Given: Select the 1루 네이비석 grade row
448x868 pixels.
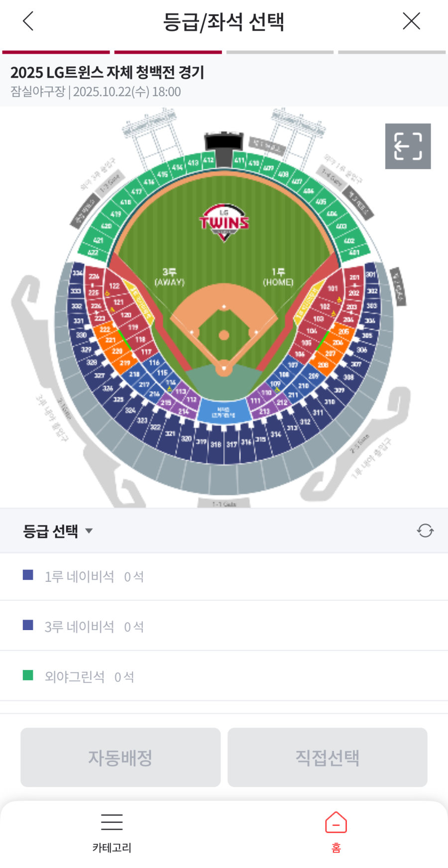Looking at the screenshot, I should (224, 576).
